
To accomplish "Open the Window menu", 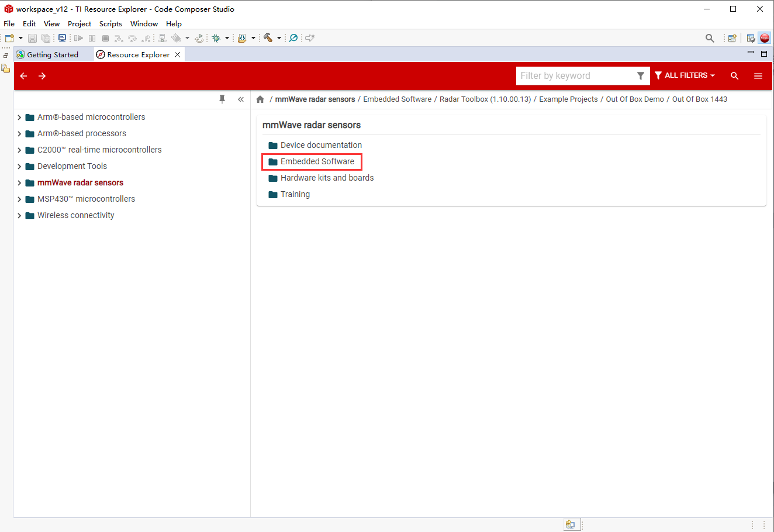I will point(144,24).
